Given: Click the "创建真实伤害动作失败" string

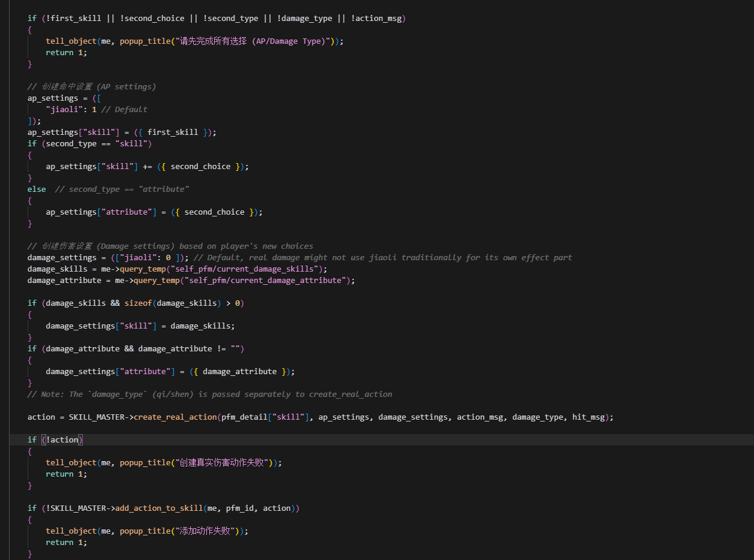Looking at the screenshot, I should (x=221, y=463).
